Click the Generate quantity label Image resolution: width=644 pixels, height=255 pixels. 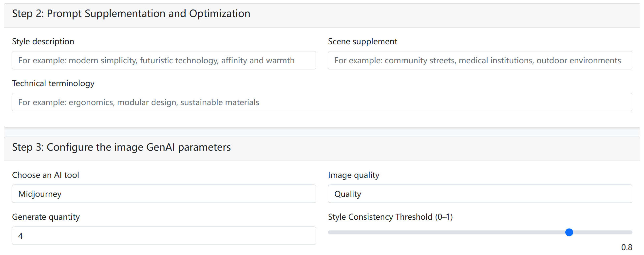click(46, 217)
